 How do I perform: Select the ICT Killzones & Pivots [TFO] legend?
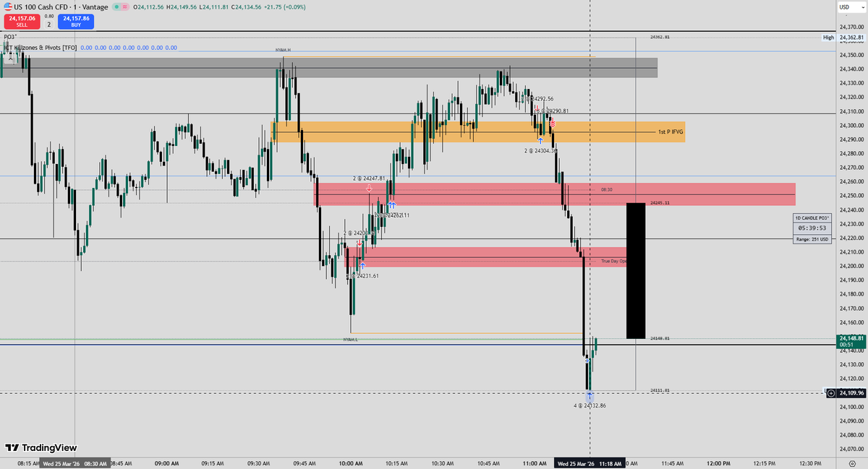tap(41, 48)
